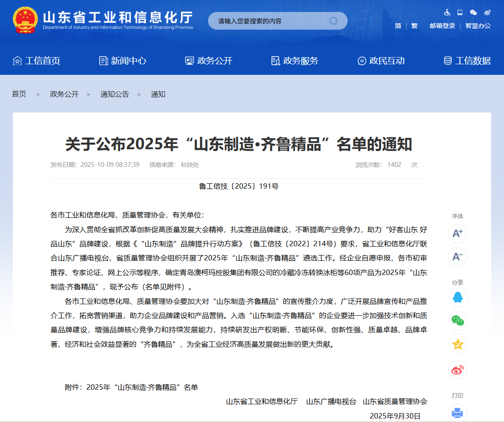This screenshot has width=504, height=422.
Task: Click the white Weibo icon in header
Action: pos(487,12)
